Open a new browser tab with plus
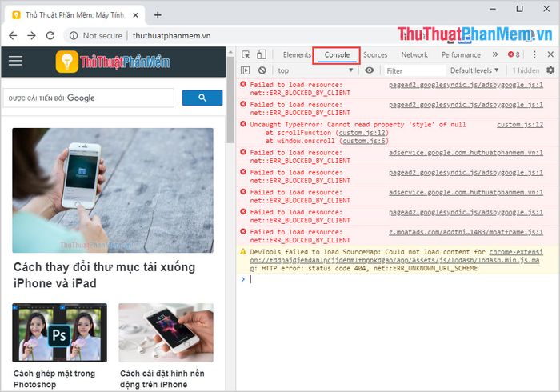This screenshot has width=560, height=392. pos(158,15)
